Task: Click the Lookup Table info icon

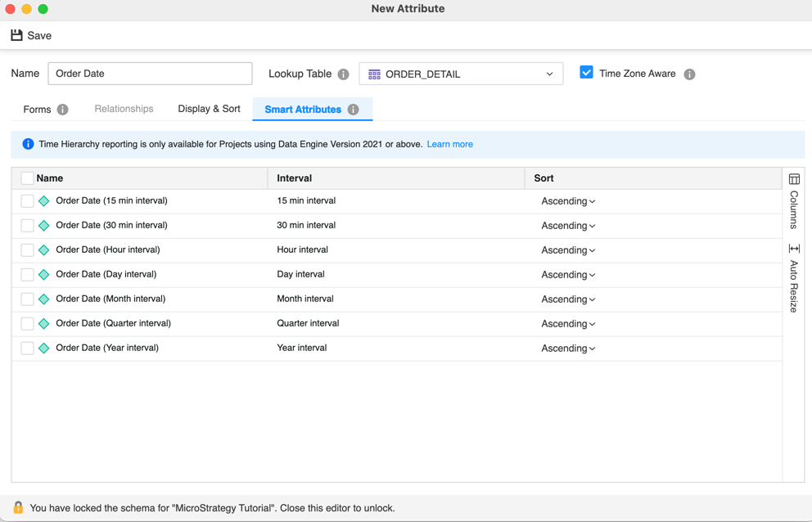Action: point(343,74)
